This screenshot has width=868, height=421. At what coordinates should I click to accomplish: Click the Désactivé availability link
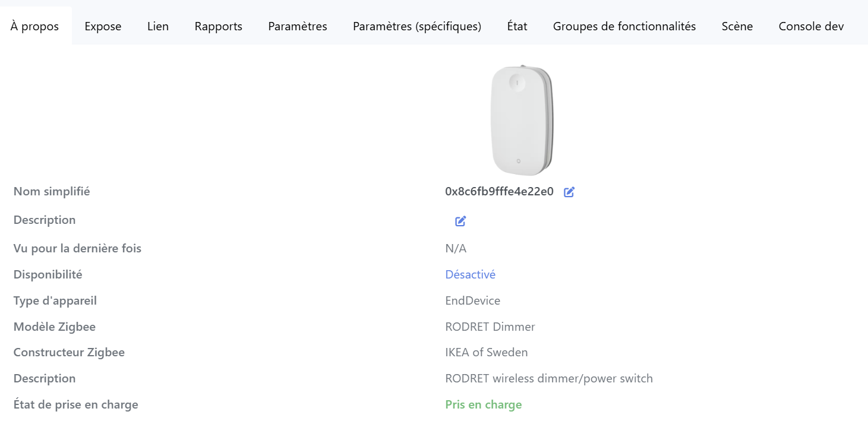[x=470, y=274]
